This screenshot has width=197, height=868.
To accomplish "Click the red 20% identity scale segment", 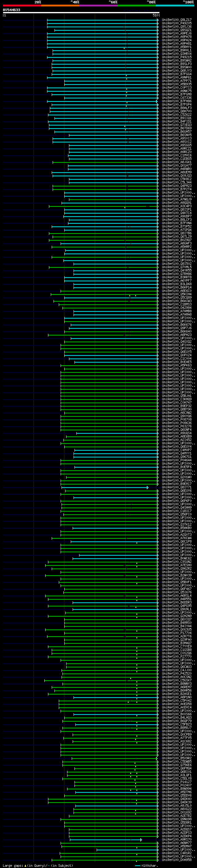I will point(22,6).
